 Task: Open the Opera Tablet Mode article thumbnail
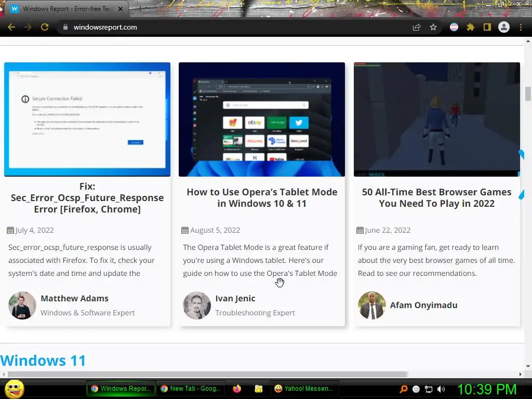tap(262, 119)
